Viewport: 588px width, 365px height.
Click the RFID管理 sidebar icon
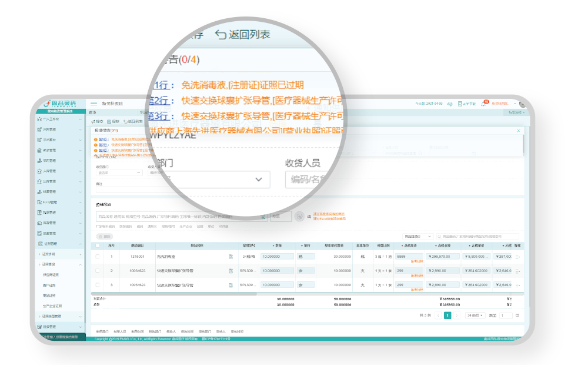39,202
